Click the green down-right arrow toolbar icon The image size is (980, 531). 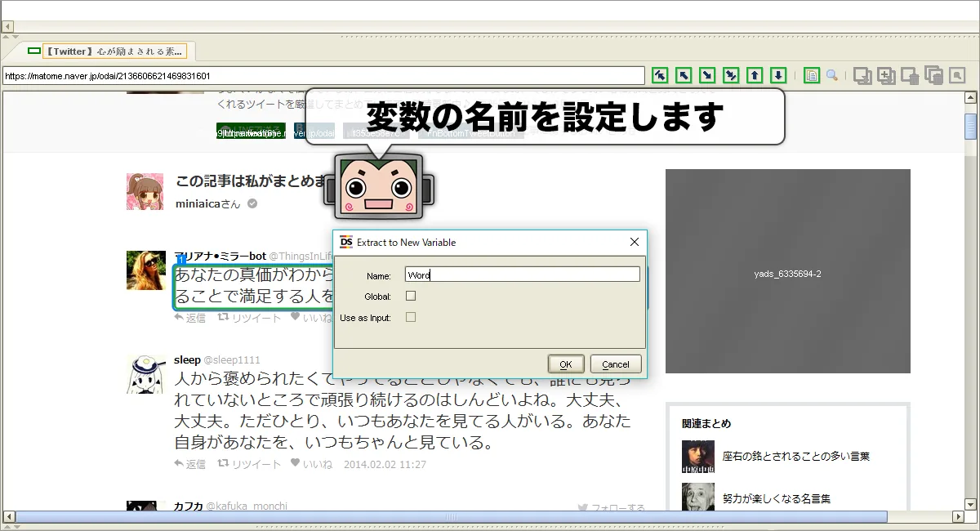708,75
